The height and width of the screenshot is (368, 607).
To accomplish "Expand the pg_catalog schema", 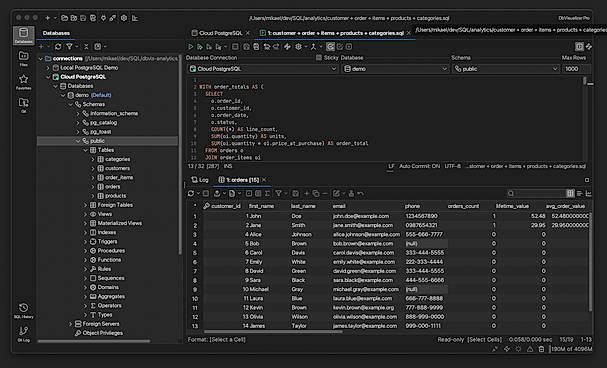I will (78, 123).
